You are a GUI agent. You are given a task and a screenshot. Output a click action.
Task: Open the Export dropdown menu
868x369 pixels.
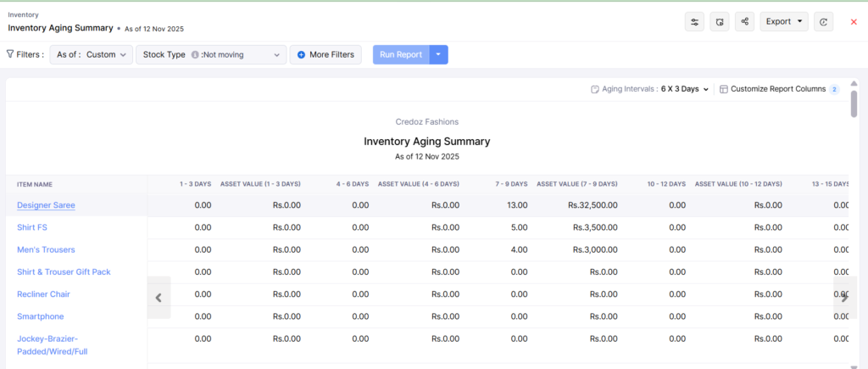pyautogui.click(x=783, y=22)
